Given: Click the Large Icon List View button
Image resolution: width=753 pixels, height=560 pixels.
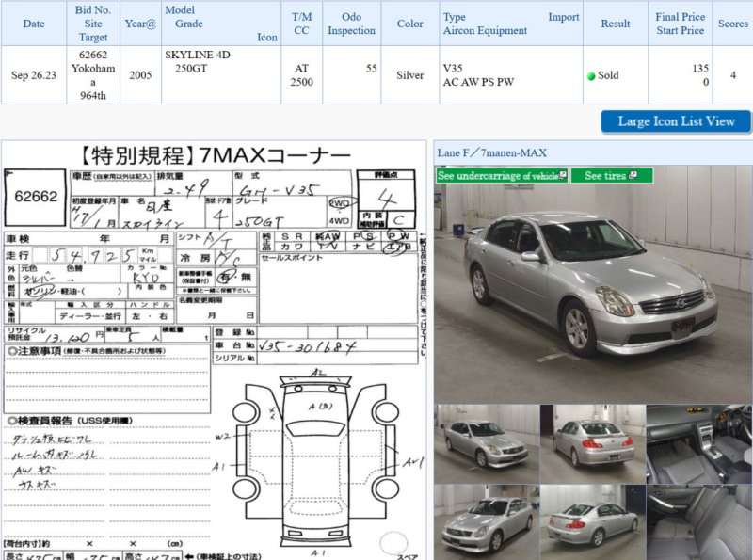Looking at the screenshot, I should point(676,121).
